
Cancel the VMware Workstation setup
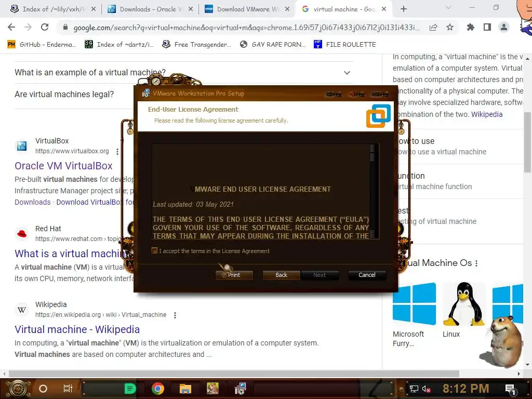point(367,275)
